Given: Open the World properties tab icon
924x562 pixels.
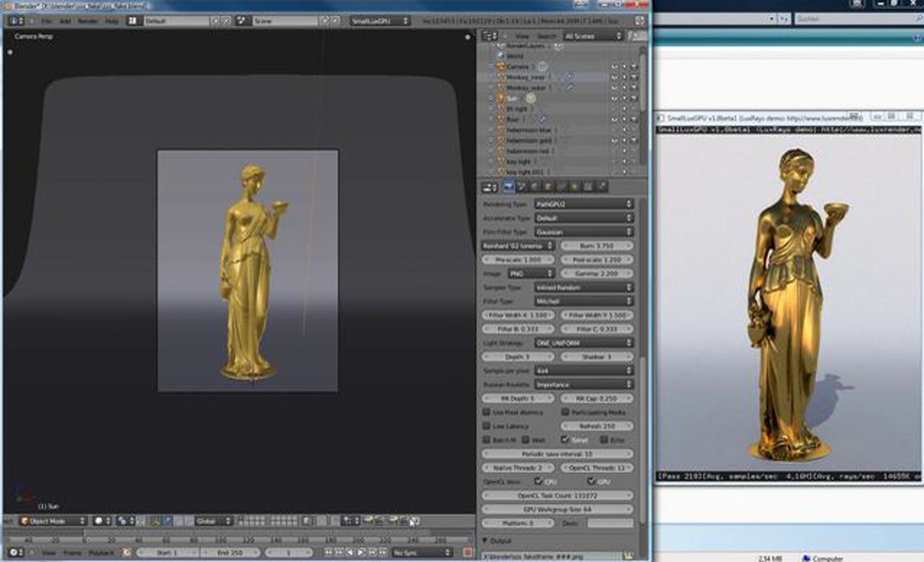Looking at the screenshot, I should [535, 187].
